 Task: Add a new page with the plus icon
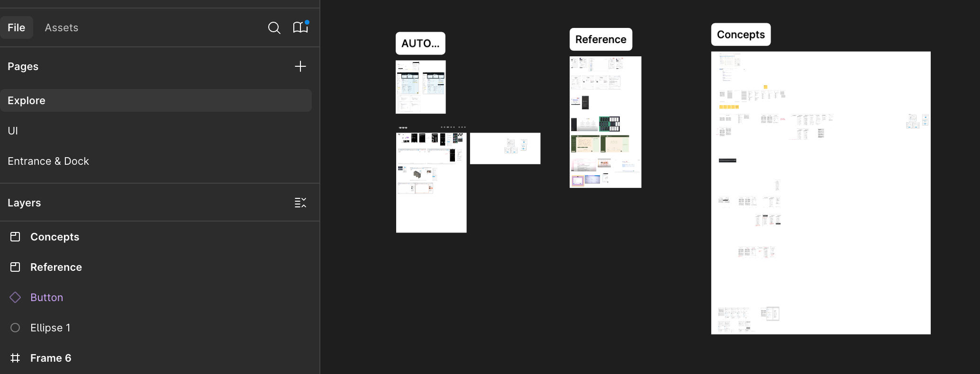300,66
